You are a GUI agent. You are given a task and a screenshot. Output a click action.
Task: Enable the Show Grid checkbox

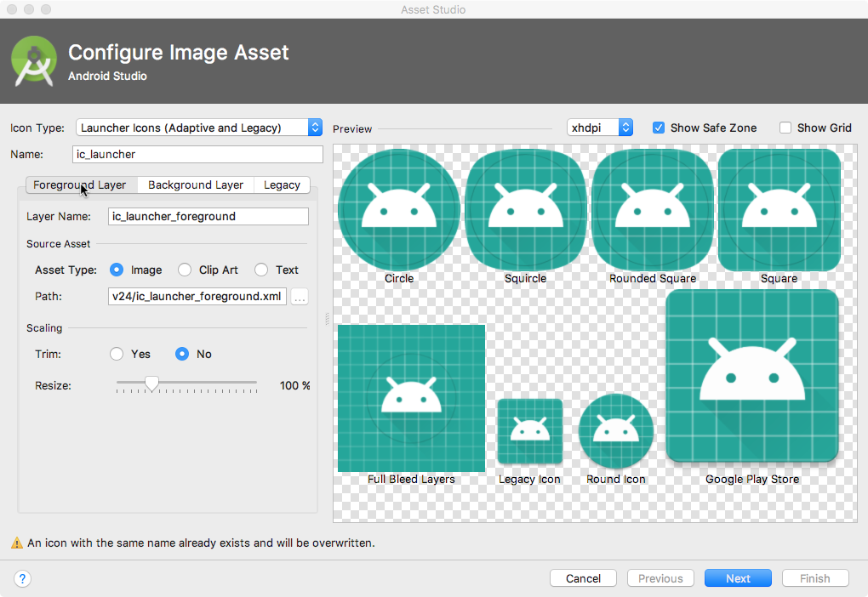[x=785, y=128]
